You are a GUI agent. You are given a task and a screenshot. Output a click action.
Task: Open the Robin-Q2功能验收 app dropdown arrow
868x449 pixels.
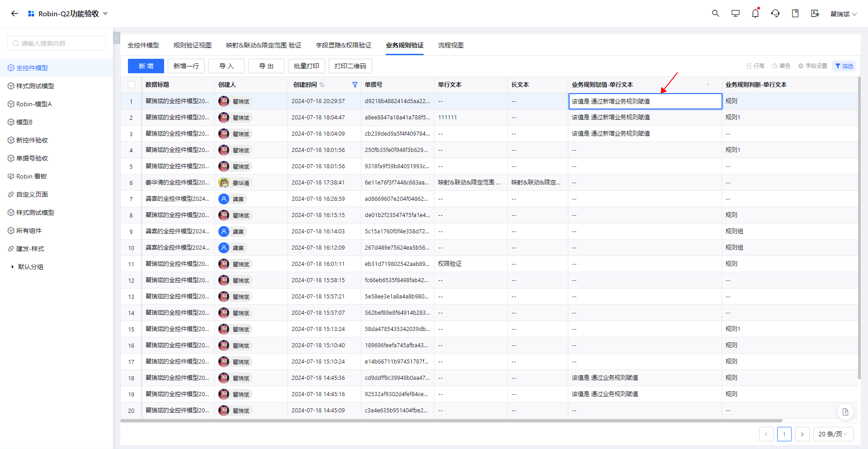(105, 14)
